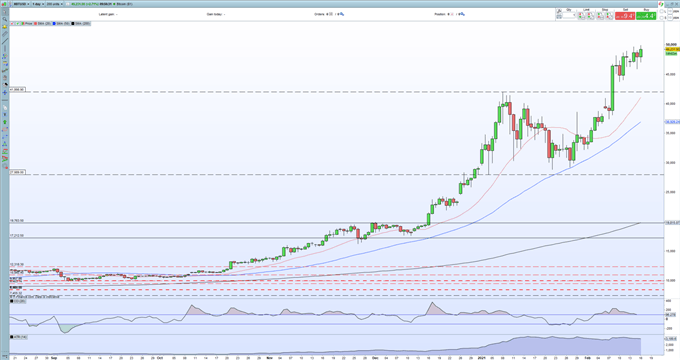The height and width of the screenshot is (360, 680).
Task: Click the blue crosshair cursor tool
Action: pyautogui.click(x=5, y=92)
